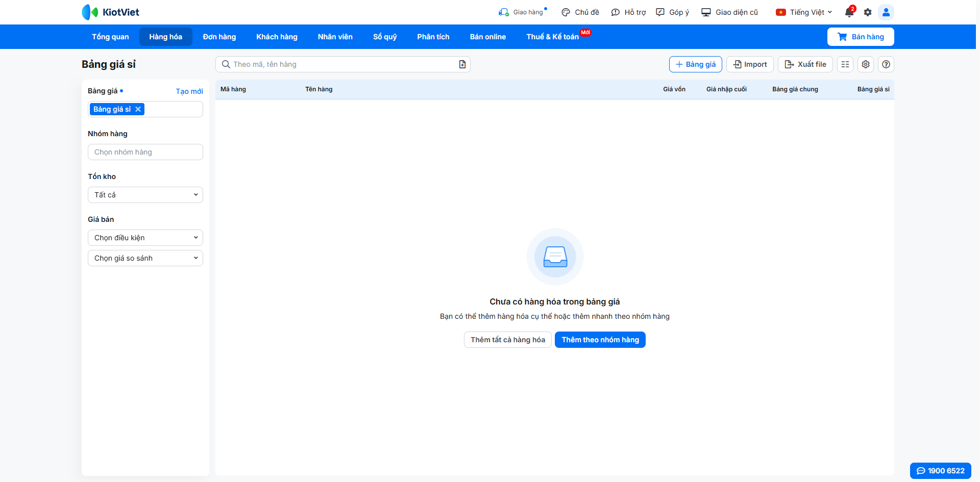This screenshot has height=482, width=980.
Task: Open the 1900 6522 hotline chat button
Action: tap(941, 471)
